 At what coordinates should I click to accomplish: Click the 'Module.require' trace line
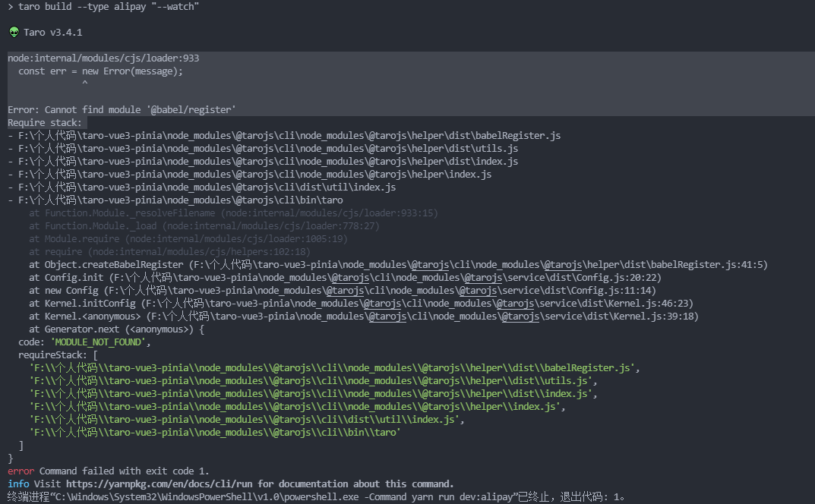click(188, 239)
